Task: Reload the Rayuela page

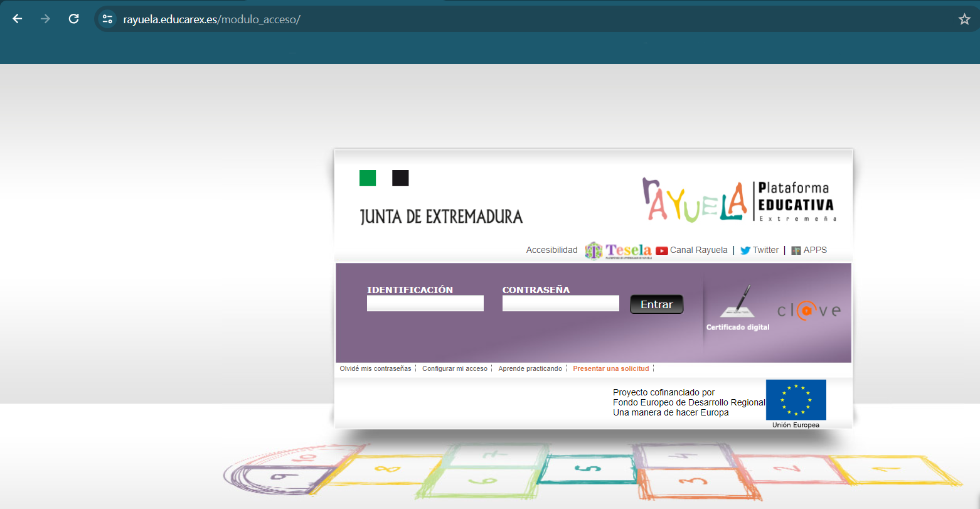Action: point(73,19)
